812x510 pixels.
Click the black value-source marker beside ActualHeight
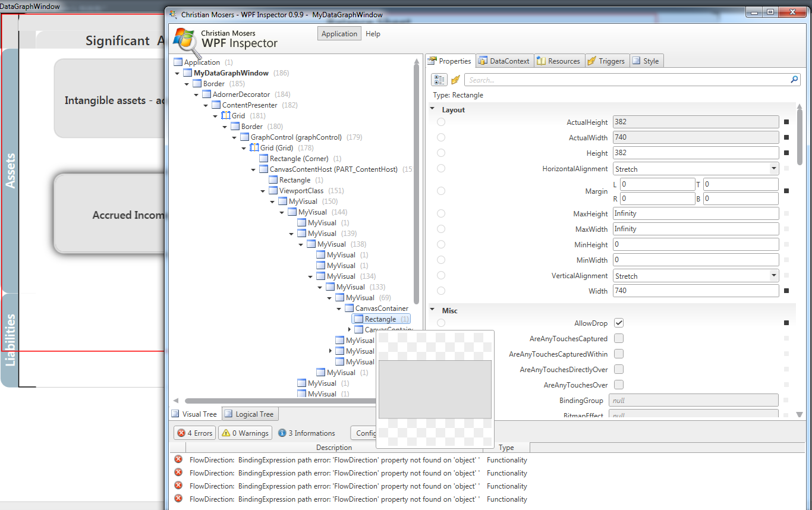[786, 122]
